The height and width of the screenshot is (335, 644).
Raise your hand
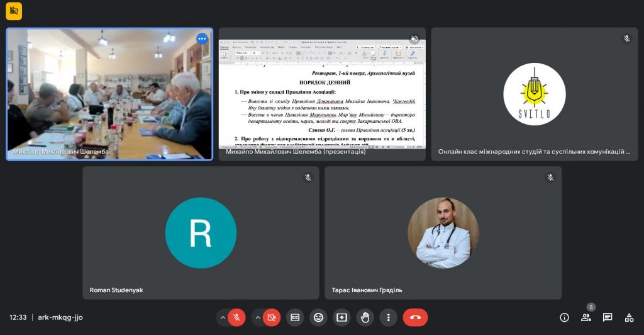(365, 317)
